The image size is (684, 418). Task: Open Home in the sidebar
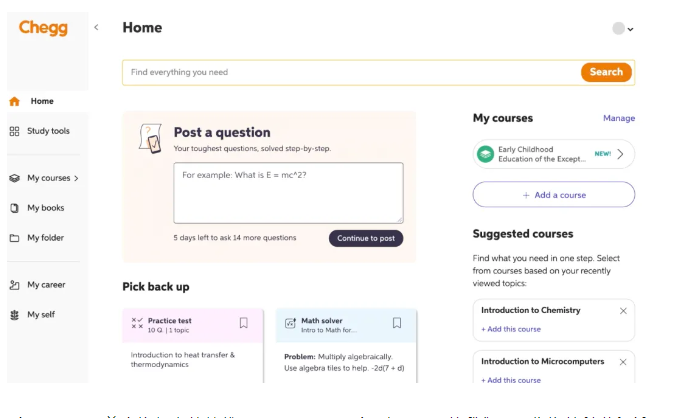click(x=41, y=101)
